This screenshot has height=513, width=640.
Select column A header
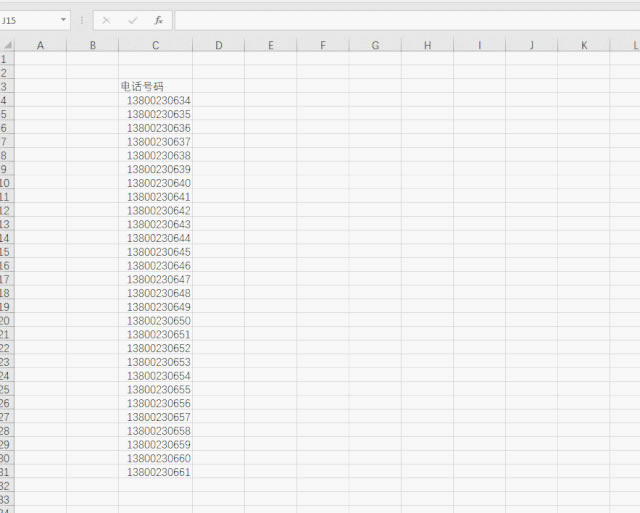click(40, 45)
